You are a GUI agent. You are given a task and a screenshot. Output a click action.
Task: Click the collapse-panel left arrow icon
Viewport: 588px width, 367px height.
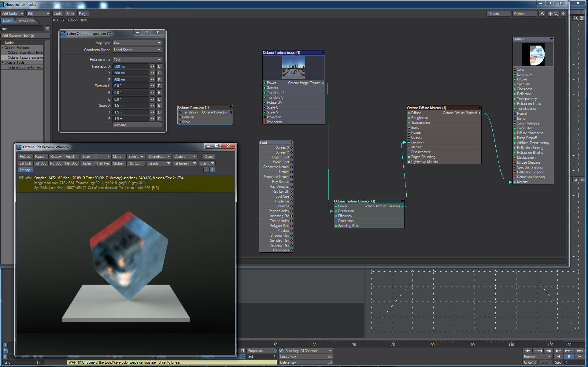(x=563, y=14)
